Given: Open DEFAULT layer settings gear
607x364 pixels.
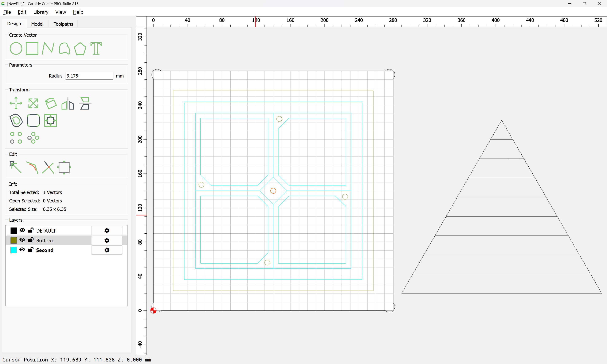Looking at the screenshot, I should click(107, 231).
